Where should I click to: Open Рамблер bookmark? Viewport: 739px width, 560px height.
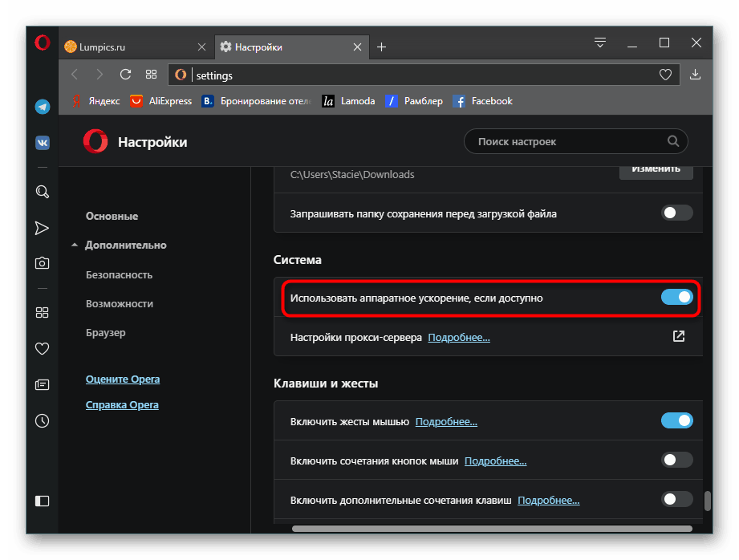pyautogui.click(x=414, y=101)
